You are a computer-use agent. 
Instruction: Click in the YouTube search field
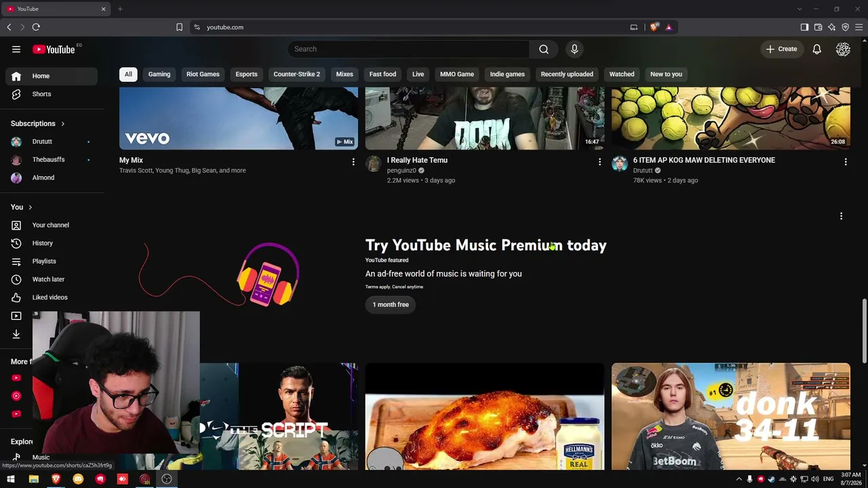coord(409,49)
